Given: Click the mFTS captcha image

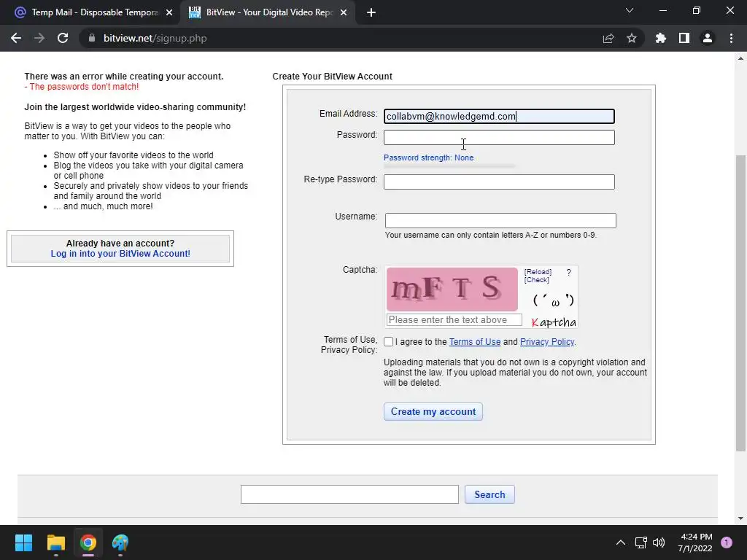Looking at the screenshot, I should pos(452,289).
